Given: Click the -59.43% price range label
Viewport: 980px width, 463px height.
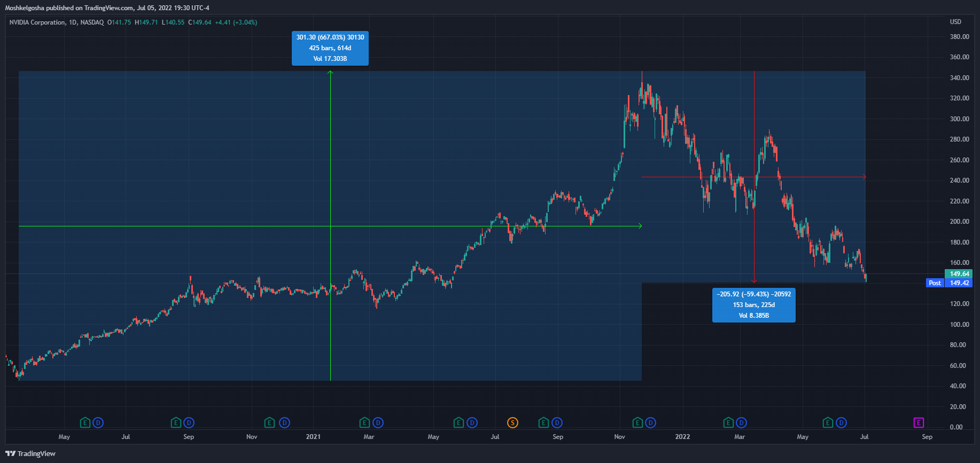Looking at the screenshot, I should [x=754, y=305].
